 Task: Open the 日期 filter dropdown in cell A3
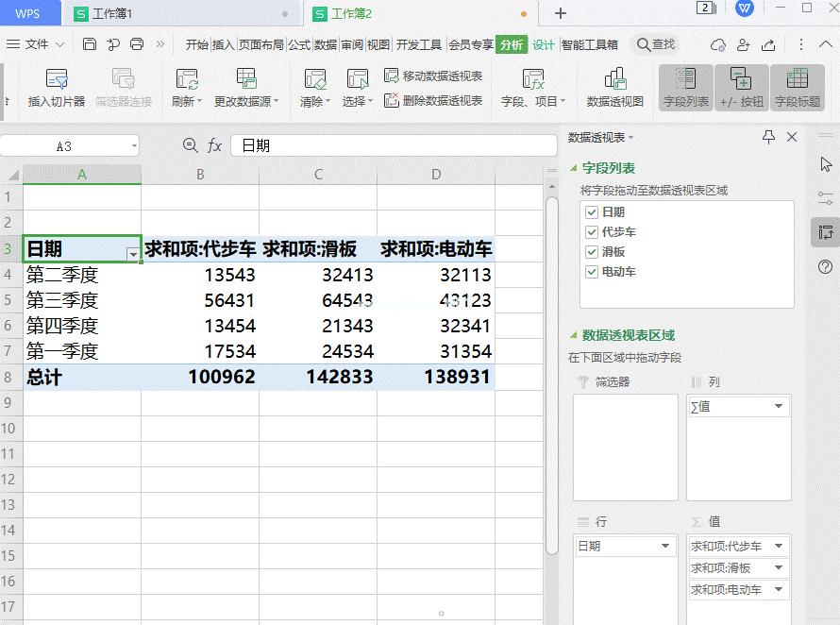click(x=134, y=254)
